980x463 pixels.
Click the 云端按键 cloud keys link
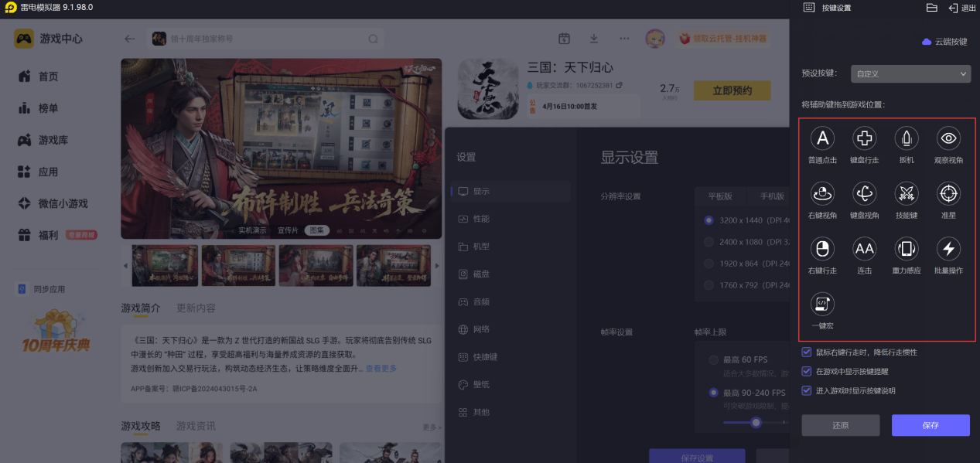[945, 42]
